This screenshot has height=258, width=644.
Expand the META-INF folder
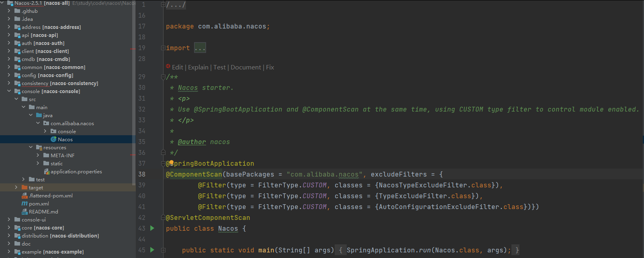point(38,155)
